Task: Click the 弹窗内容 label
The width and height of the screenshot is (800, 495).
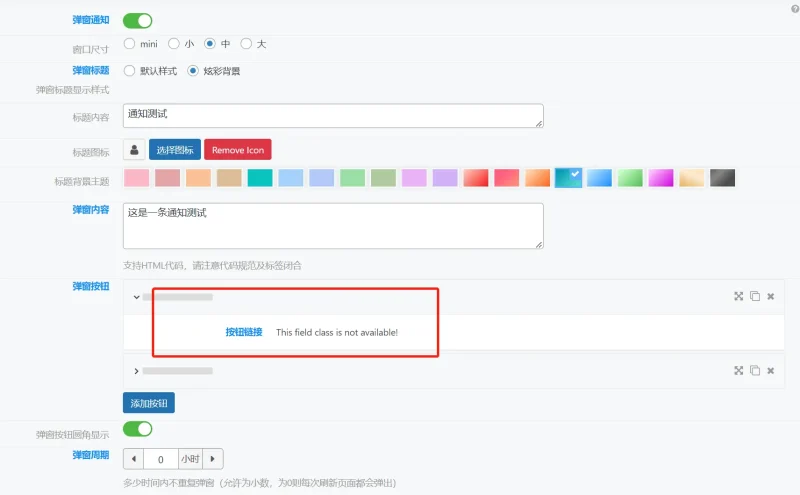Action: pos(91,210)
